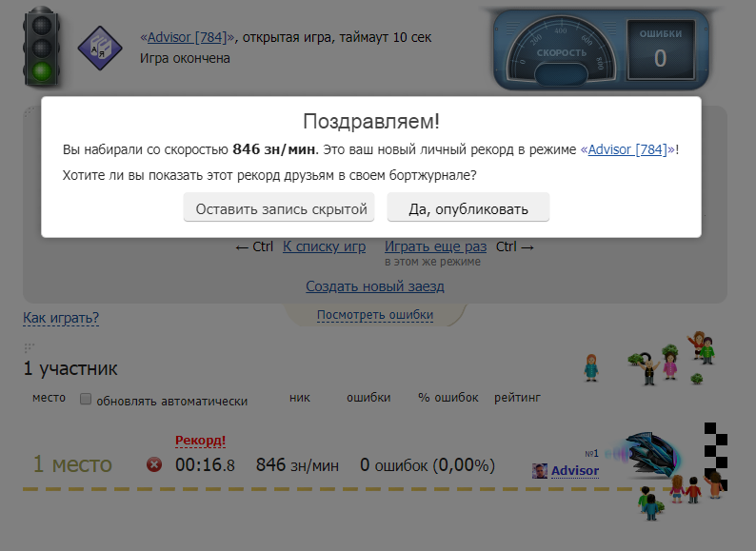
Task: Click 'Оставить запись скрытой' button
Action: (279, 207)
